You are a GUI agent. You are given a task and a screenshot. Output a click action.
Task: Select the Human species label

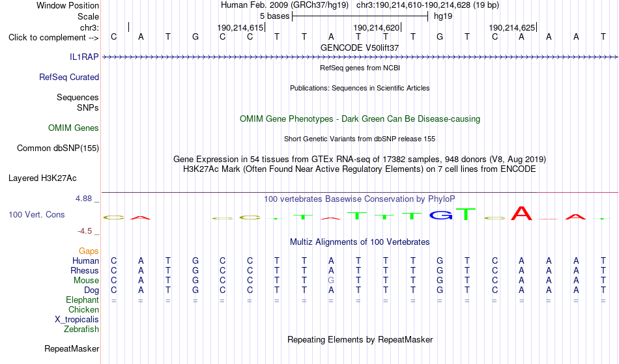coord(85,260)
